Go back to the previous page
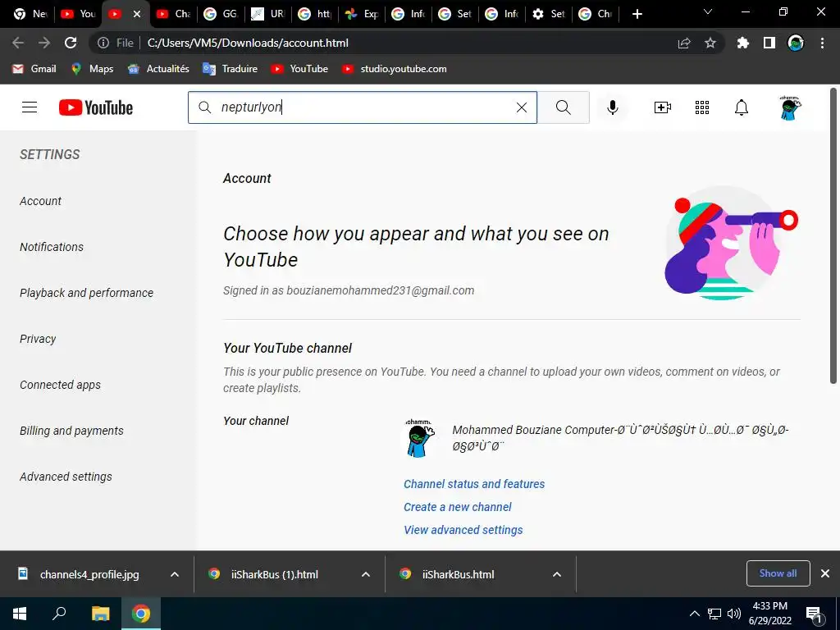 (18, 43)
